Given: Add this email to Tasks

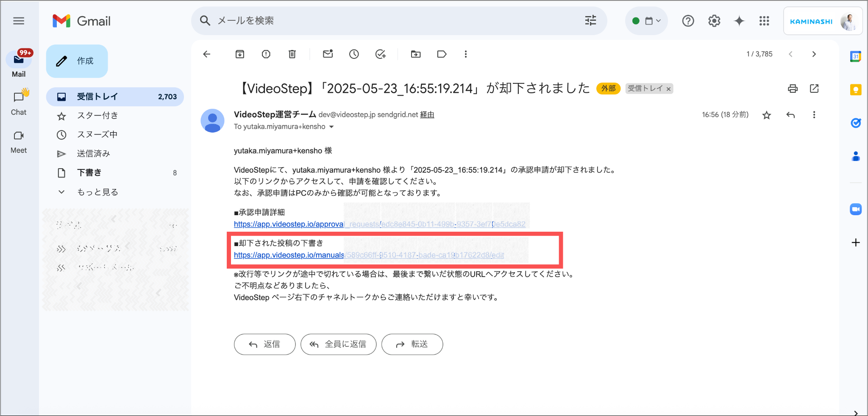Looking at the screenshot, I should click(381, 54).
